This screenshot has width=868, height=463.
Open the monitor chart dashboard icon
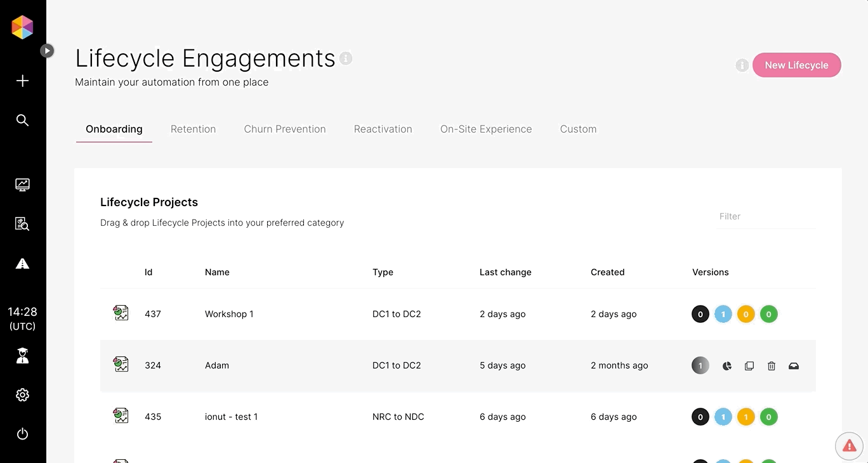(x=22, y=185)
